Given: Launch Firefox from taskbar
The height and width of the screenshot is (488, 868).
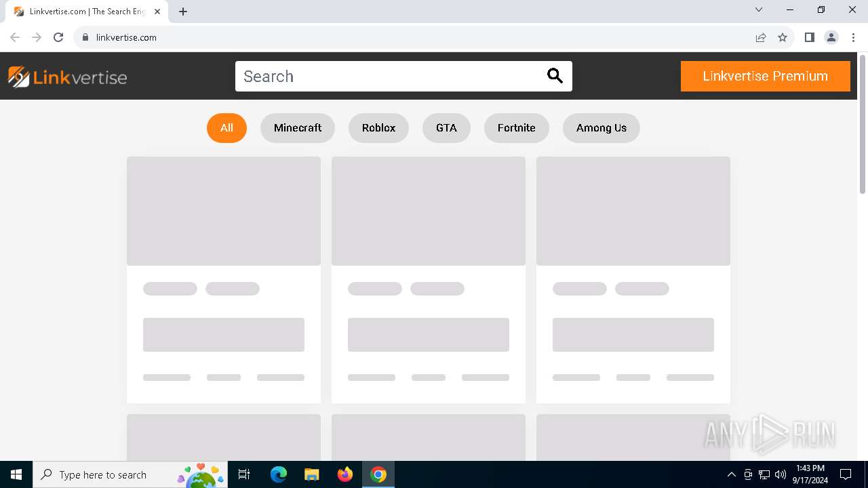Looking at the screenshot, I should [x=345, y=474].
